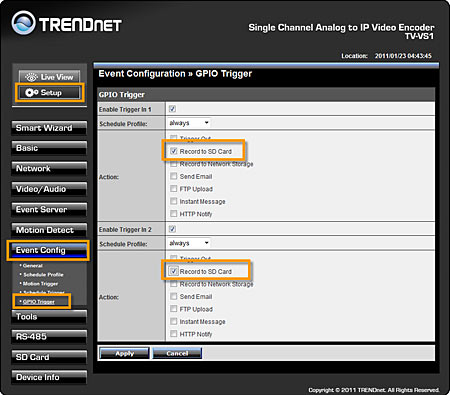The width and height of the screenshot is (450, 395).
Task: Enable Trigger 2 FTP Upload action
Action: pyautogui.click(x=173, y=309)
